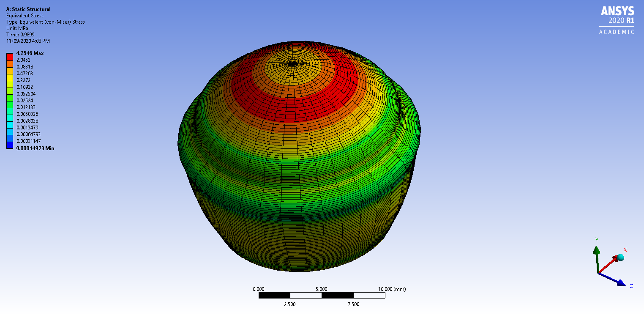Click the cyan isometric view ball on triad
The height and width of the screenshot is (315, 644).
(620, 257)
